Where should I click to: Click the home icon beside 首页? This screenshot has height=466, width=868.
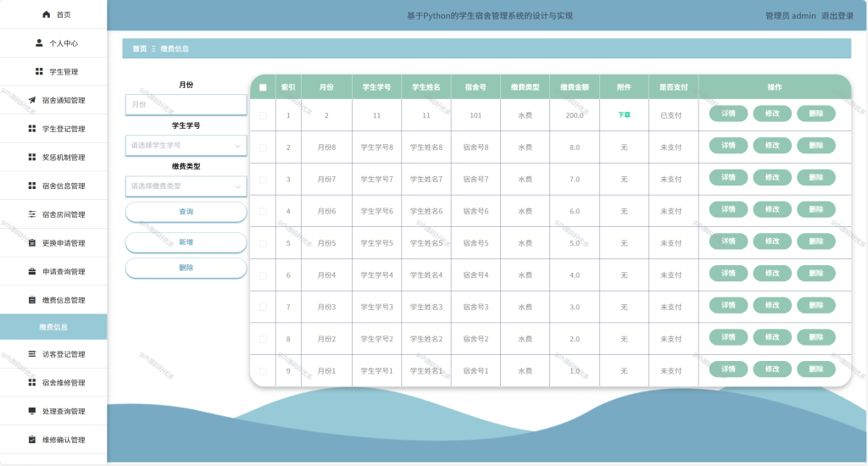point(47,14)
